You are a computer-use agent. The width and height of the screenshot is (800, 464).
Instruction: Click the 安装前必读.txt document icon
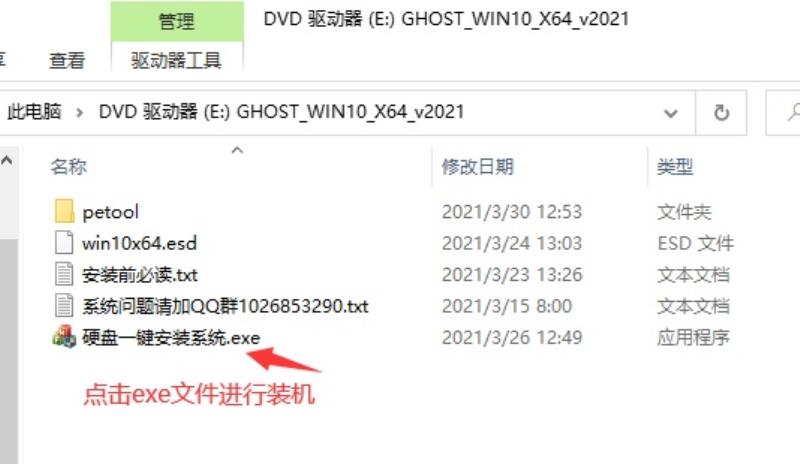click(64, 274)
